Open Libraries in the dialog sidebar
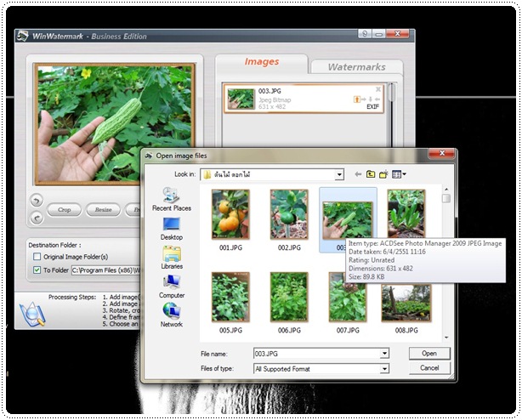Viewport: 522px width, 420px height. pyautogui.click(x=172, y=258)
